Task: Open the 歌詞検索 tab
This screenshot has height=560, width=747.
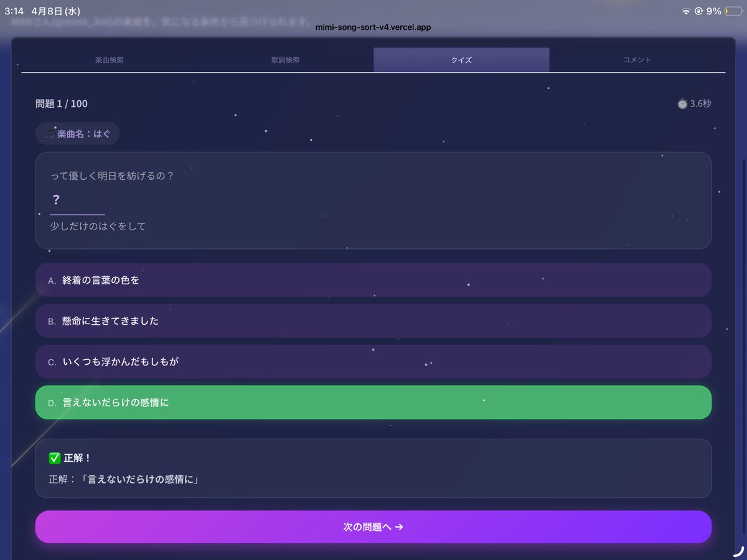Action: [x=285, y=60]
